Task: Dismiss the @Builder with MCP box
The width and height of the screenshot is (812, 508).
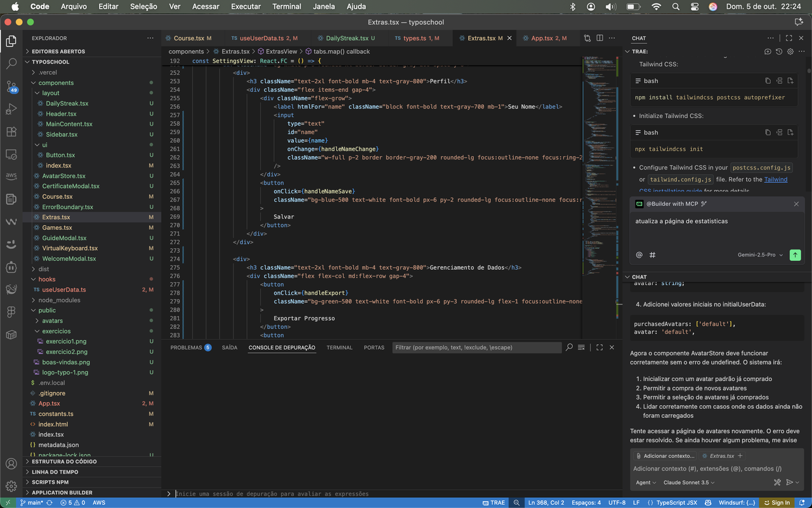Action: 796,204
